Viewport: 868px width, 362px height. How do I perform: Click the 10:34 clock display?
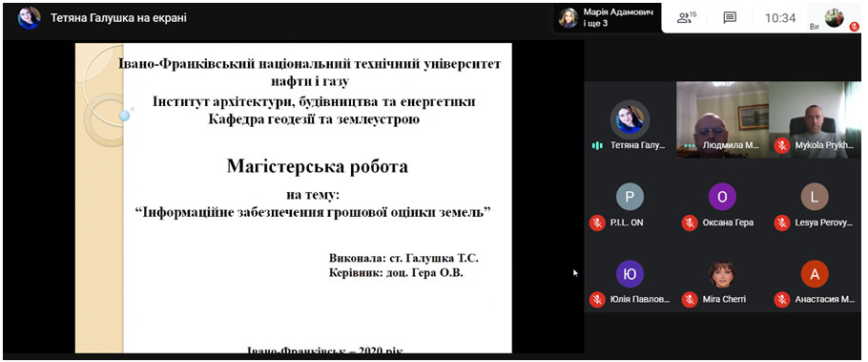pos(780,18)
